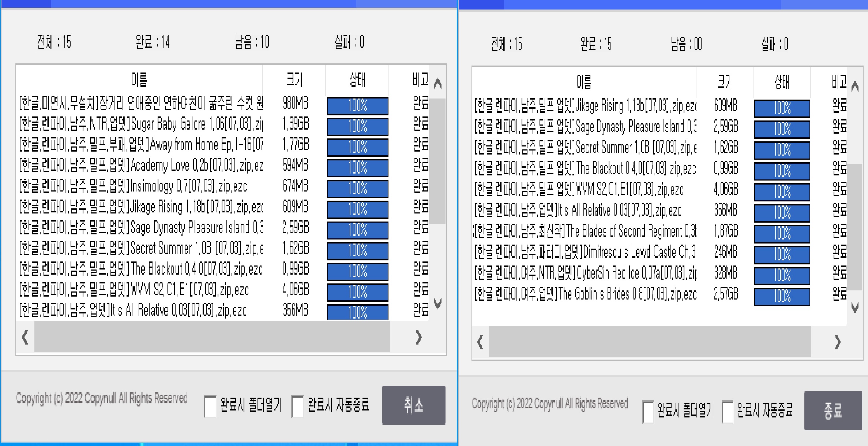Check 완료시 폴더열기 in right window
Image resolution: width=868 pixels, height=446 pixels.
(x=648, y=412)
